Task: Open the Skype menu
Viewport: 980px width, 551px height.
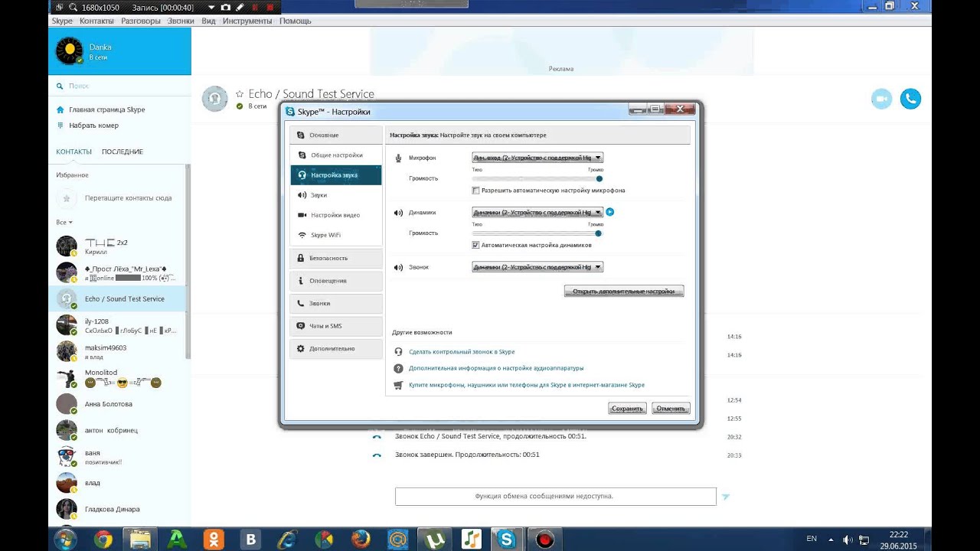Action: point(62,21)
